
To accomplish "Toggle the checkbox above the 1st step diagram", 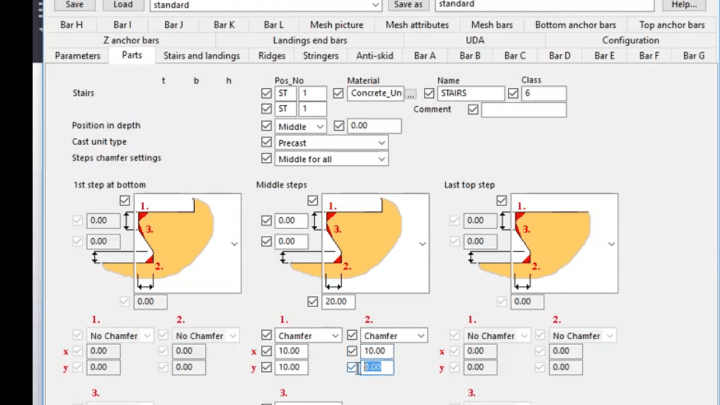I will coord(124,201).
